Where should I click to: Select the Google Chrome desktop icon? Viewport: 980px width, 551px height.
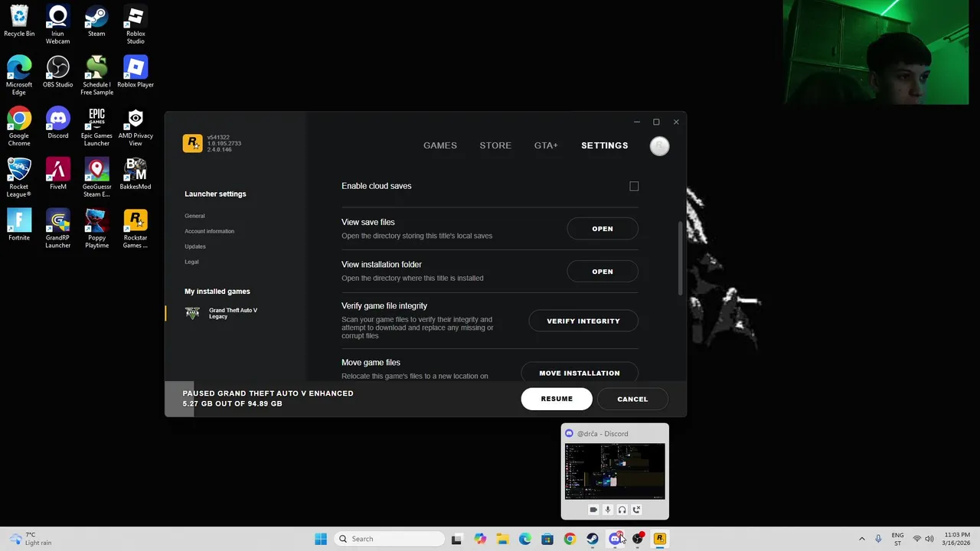[x=19, y=127]
